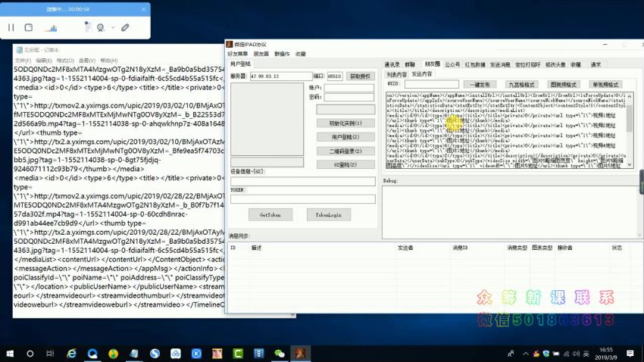Click the 描述 column header in message list
Image resolution: width=644 pixels, height=362 pixels.
point(256,248)
